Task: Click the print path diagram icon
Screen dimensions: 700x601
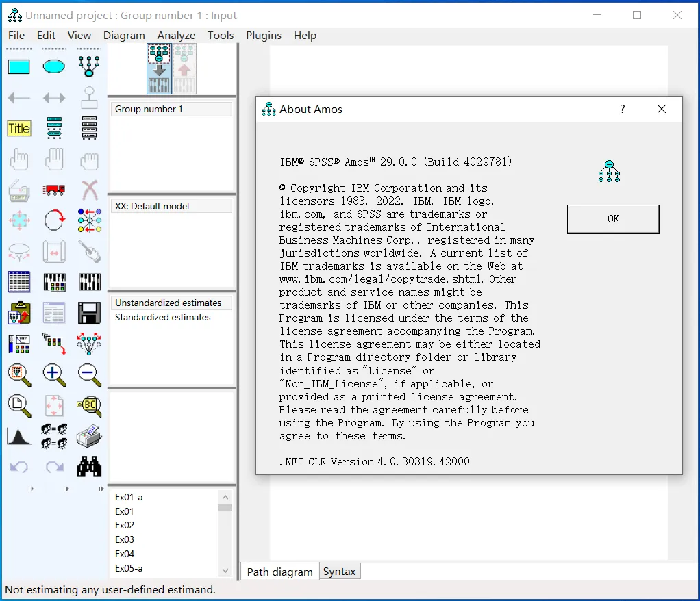Action: (x=89, y=436)
